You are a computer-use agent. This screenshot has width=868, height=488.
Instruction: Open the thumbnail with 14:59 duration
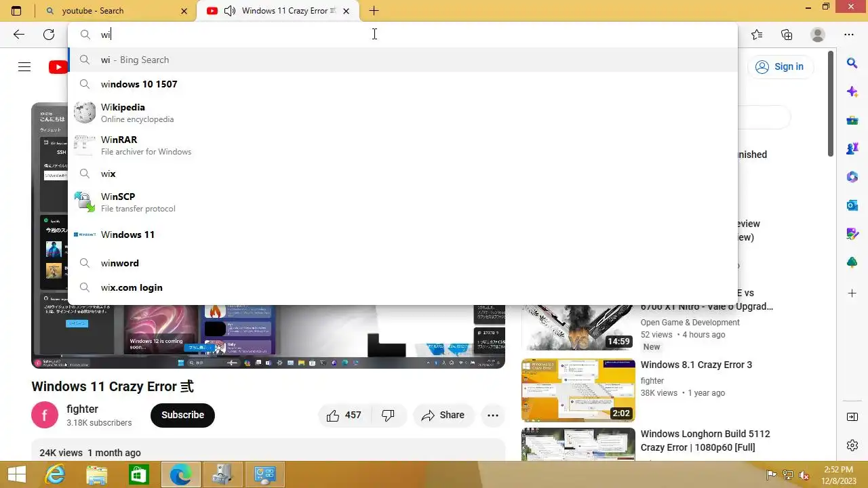[578, 327]
